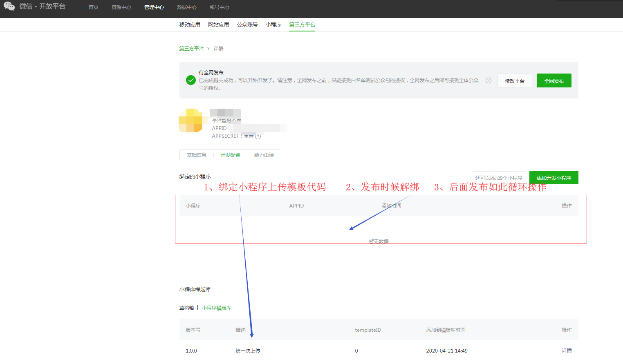Click the templateID column header

[x=368, y=330]
